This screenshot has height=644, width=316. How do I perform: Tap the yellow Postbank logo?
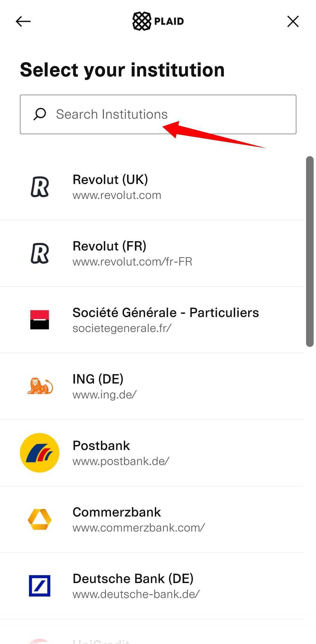[40, 453]
